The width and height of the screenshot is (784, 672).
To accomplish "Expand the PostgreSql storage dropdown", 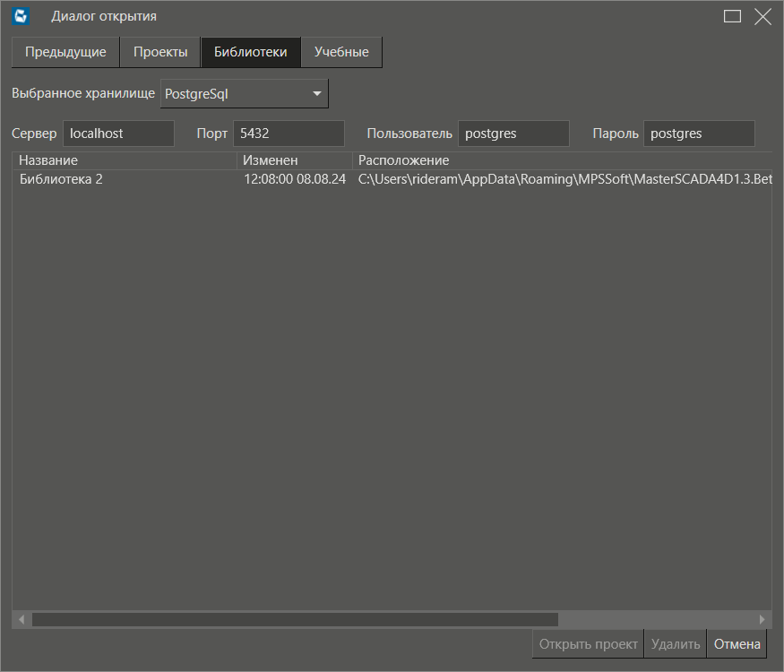I will [x=245, y=93].
